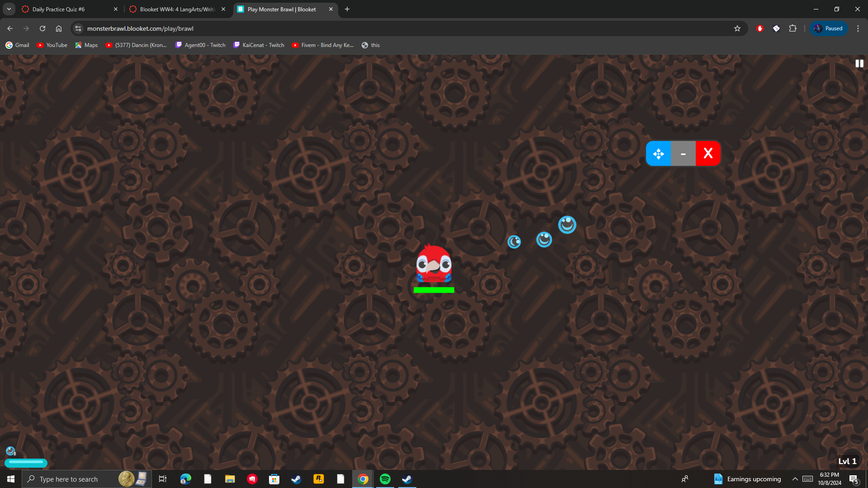Click the Paused profile button
Screen dimensions: 868x488
[x=828, y=28]
